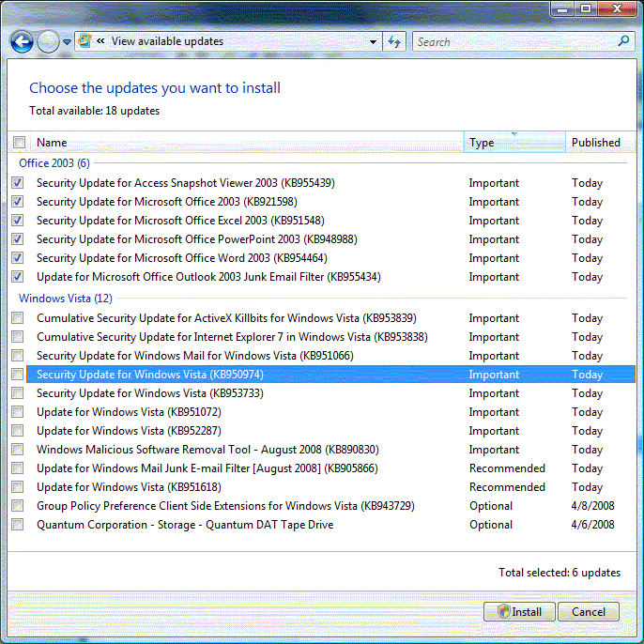Expand the address bar history dropdown
The image size is (644, 644).
point(373,42)
